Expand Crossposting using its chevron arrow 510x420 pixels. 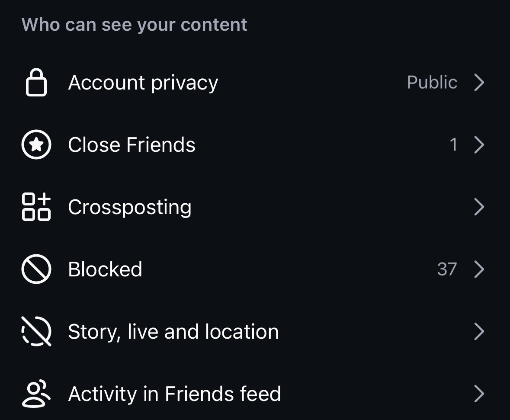[x=479, y=207]
